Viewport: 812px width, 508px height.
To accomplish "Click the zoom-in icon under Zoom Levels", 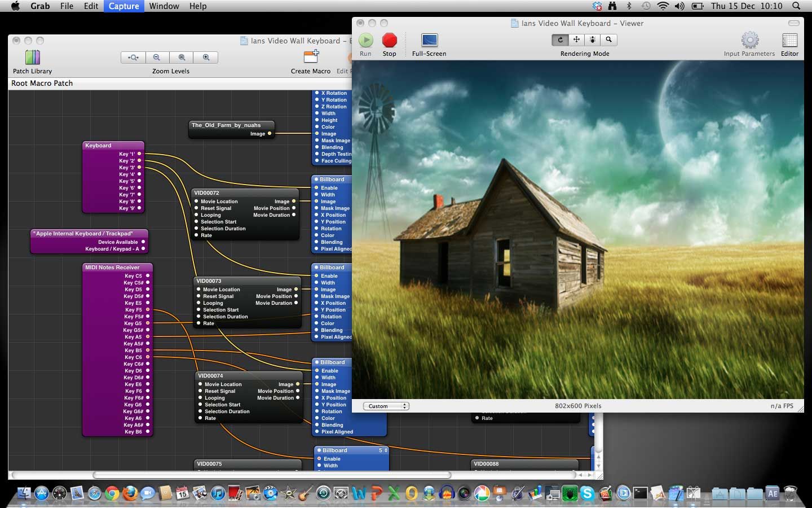I will [x=206, y=57].
